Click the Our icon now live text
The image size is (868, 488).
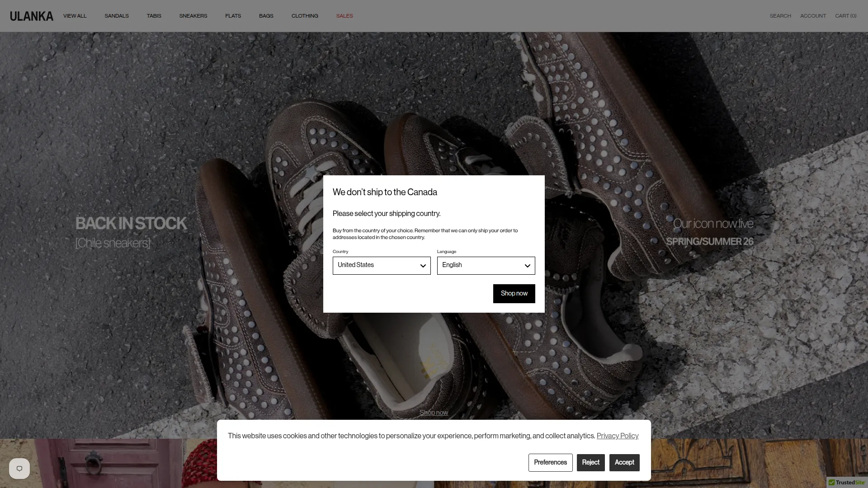click(x=713, y=224)
